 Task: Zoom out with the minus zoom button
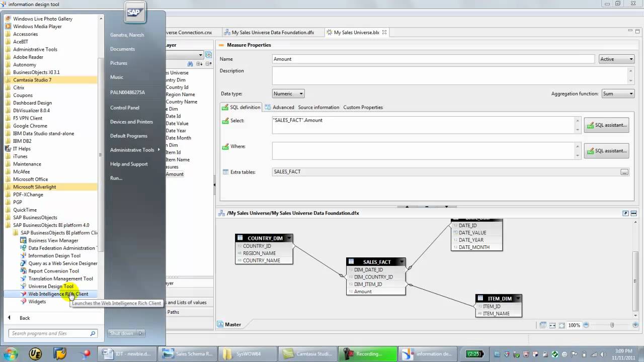click(586, 325)
